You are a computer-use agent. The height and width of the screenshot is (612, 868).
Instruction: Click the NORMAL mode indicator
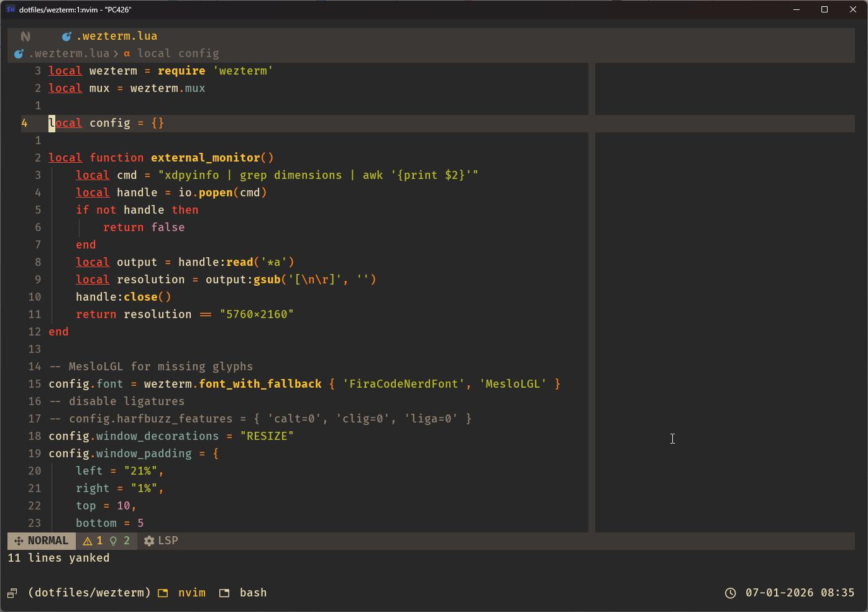42,541
